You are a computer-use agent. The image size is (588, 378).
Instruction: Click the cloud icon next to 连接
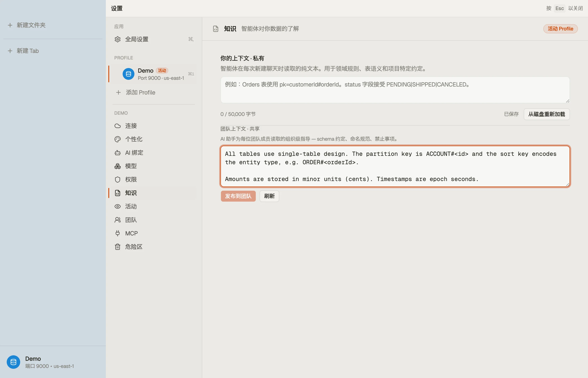[118, 126]
